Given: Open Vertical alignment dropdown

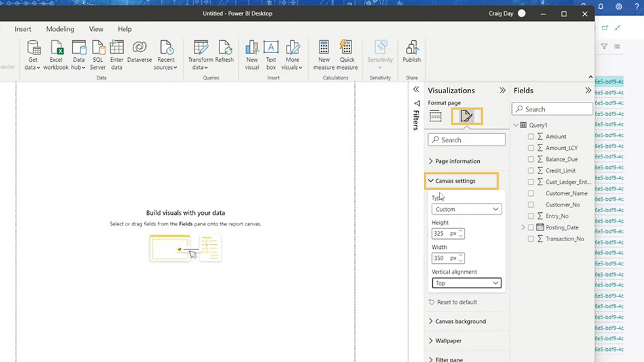Looking at the screenshot, I should [466, 283].
